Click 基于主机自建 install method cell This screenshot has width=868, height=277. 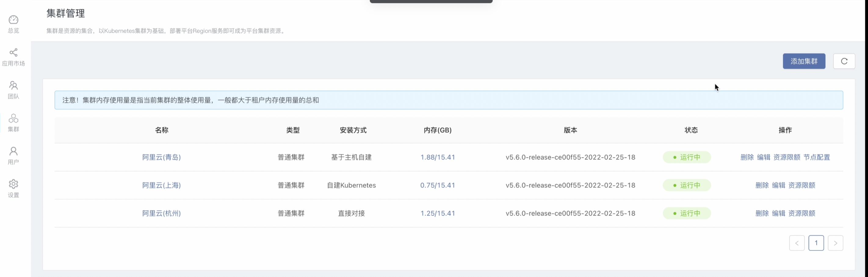pos(351,157)
